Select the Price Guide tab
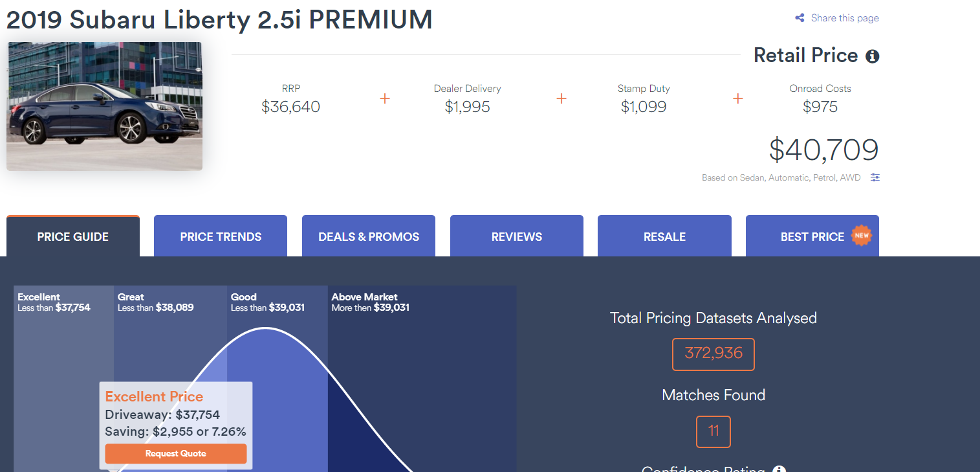The height and width of the screenshot is (472, 980). (x=73, y=236)
